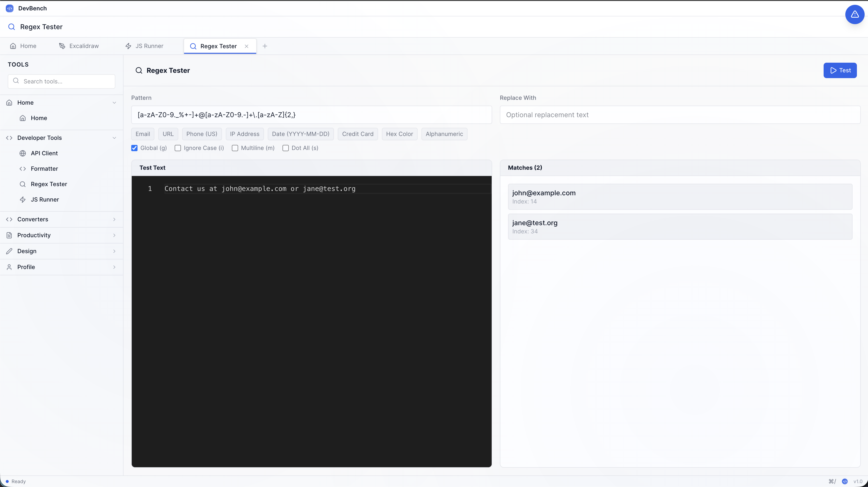
Task: Open a new tab with the plus icon
Action: tap(265, 46)
